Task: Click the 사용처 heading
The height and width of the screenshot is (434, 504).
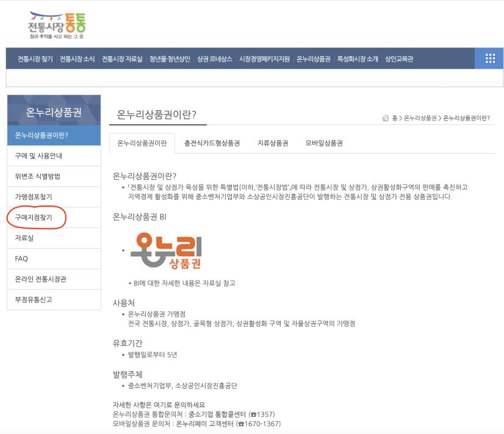Action: coord(123,303)
